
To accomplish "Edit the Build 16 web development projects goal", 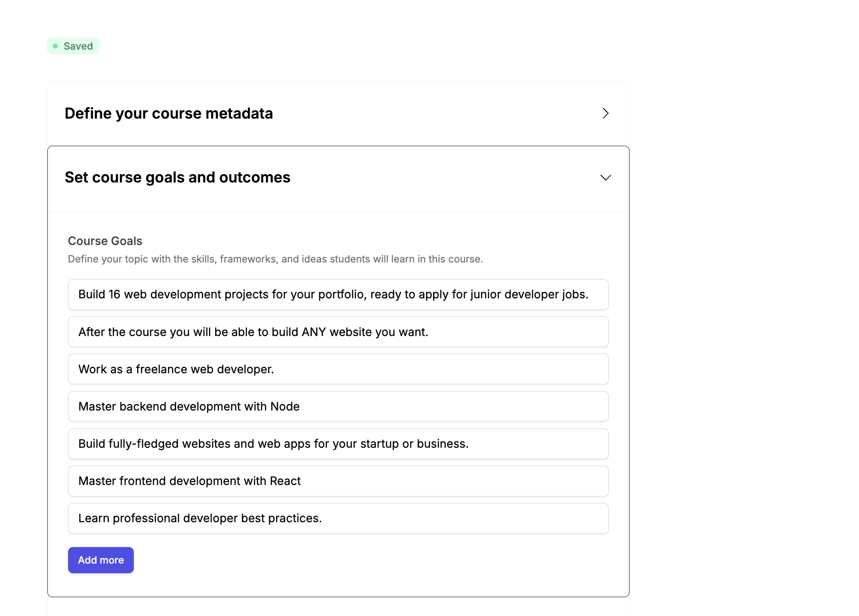I will (338, 294).
